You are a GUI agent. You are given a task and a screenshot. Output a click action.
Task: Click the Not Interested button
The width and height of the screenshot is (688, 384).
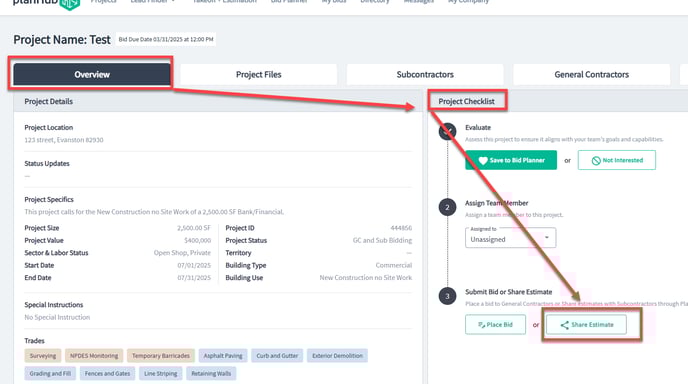(616, 160)
